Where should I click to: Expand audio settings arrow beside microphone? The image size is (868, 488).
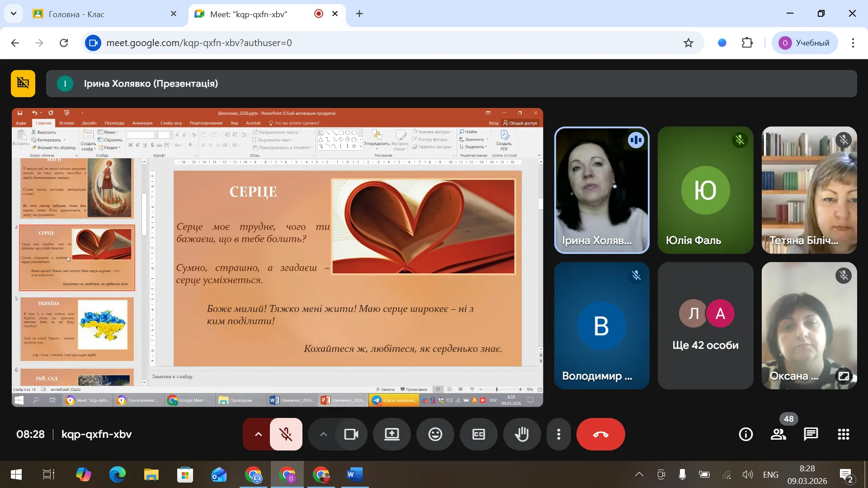click(x=258, y=434)
